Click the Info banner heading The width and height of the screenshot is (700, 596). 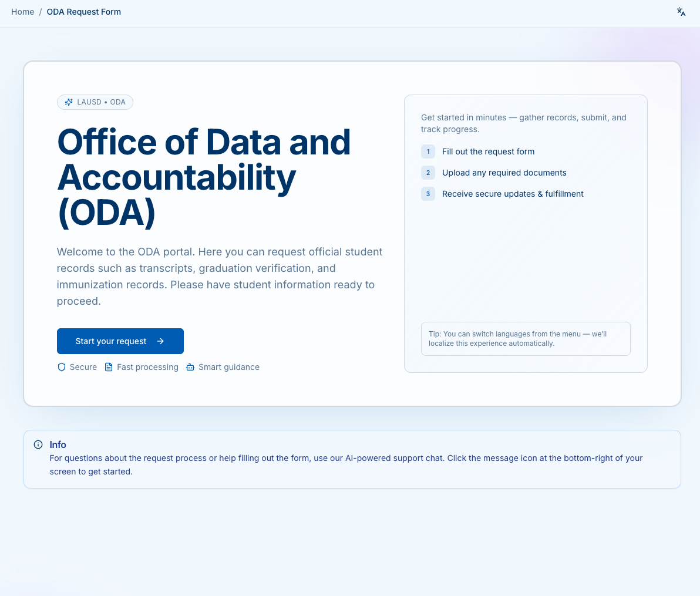click(58, 445)
